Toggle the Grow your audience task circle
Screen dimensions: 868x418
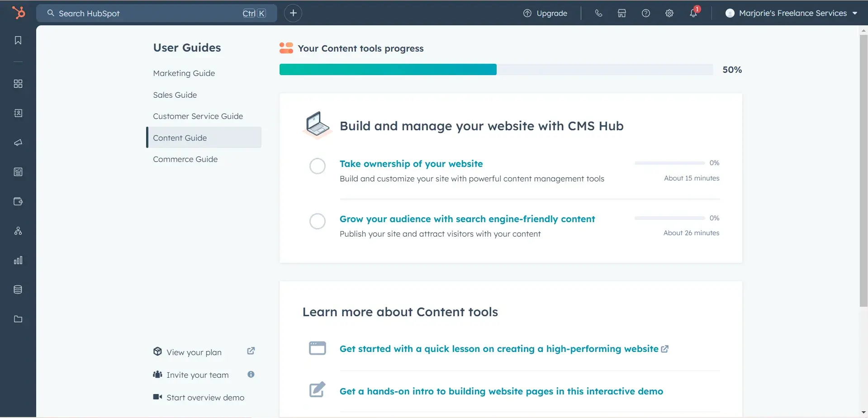(318, 221)
